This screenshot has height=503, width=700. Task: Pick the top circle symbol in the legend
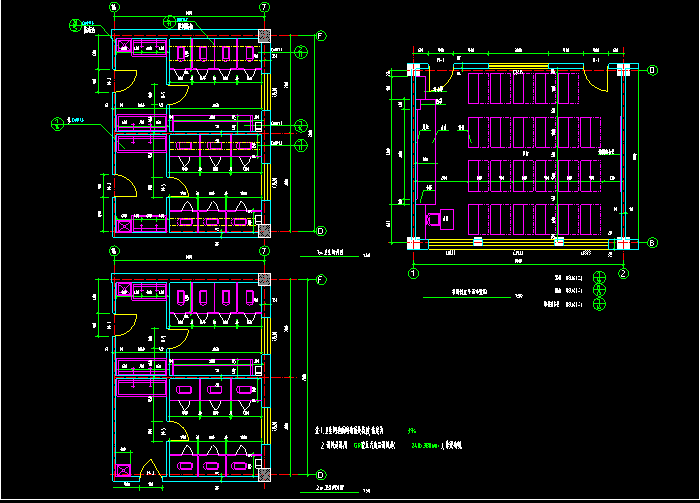tap(600, 277)
